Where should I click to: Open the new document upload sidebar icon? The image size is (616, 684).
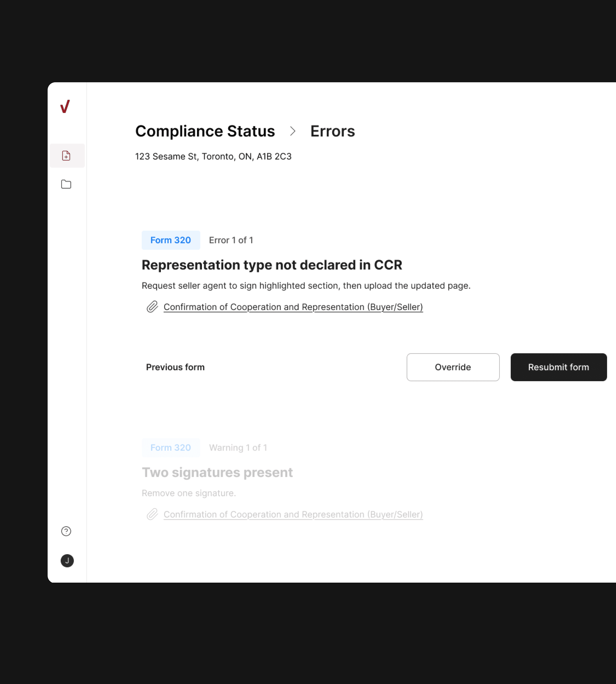click(x=66, y=156)
